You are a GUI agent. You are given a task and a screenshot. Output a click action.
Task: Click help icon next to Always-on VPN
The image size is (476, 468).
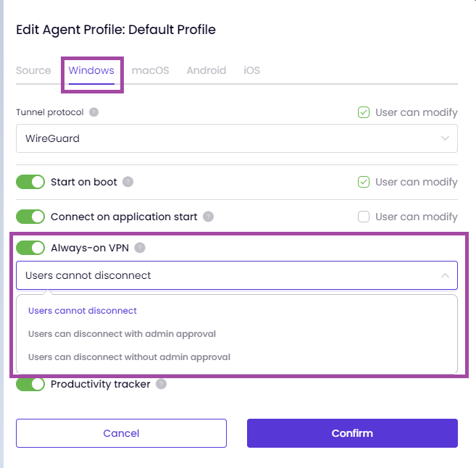[x=140, y=248]
